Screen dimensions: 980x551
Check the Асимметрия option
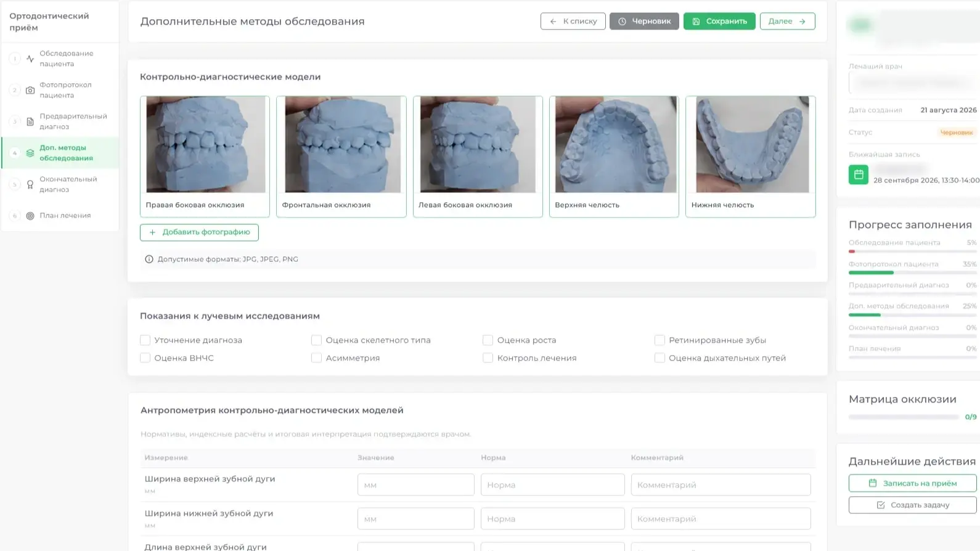(x=316, y=358)
